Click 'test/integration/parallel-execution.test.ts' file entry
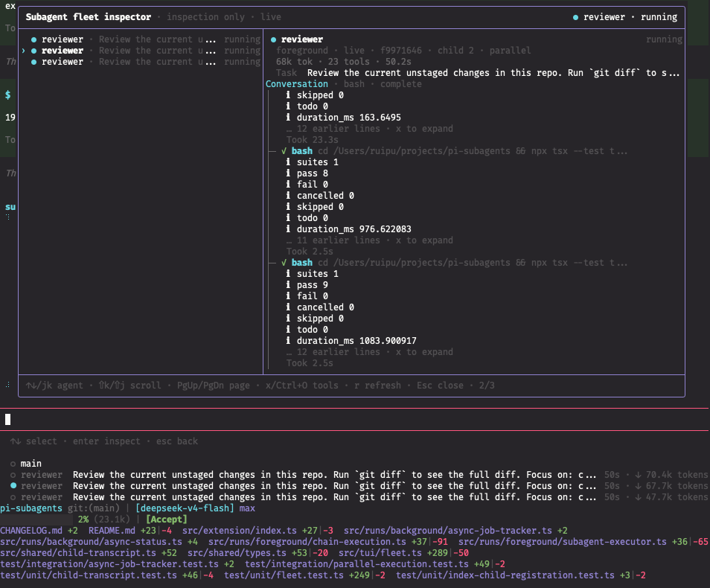Viewport: 710px width, 588px height. 356,564
